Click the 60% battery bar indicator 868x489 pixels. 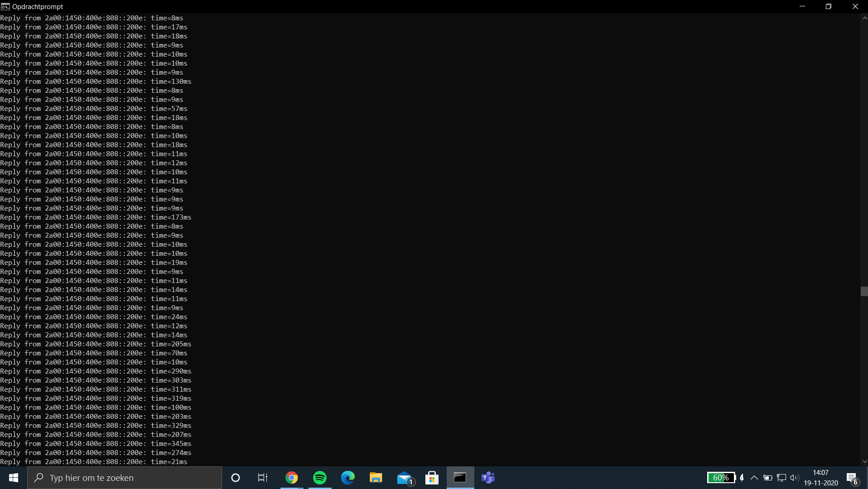pos(721,478)
